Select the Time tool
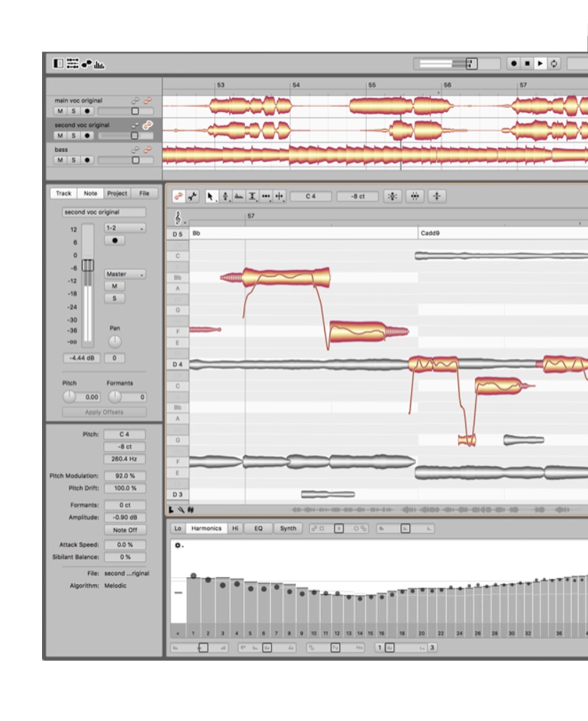 pyautogui.click(x=266, y=197)
